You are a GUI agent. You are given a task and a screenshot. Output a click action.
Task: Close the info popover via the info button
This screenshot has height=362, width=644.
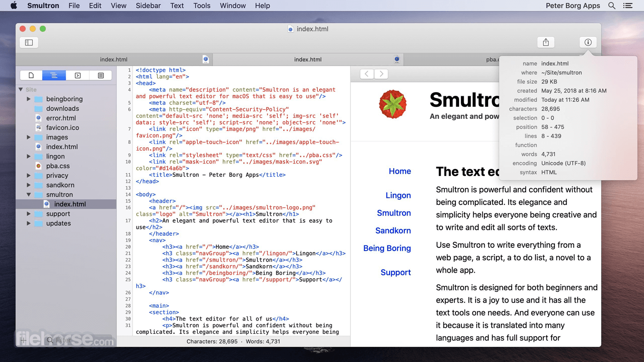[x=588, y=42]
